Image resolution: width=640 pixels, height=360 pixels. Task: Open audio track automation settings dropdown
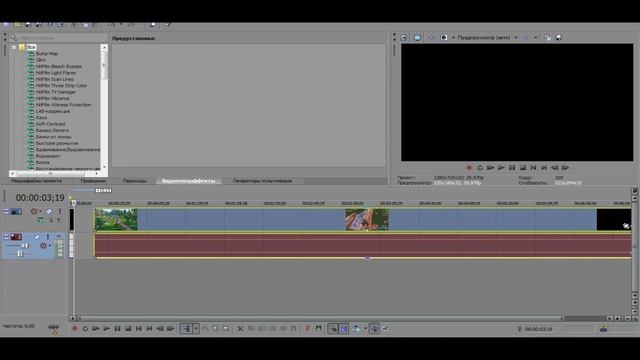50,246
